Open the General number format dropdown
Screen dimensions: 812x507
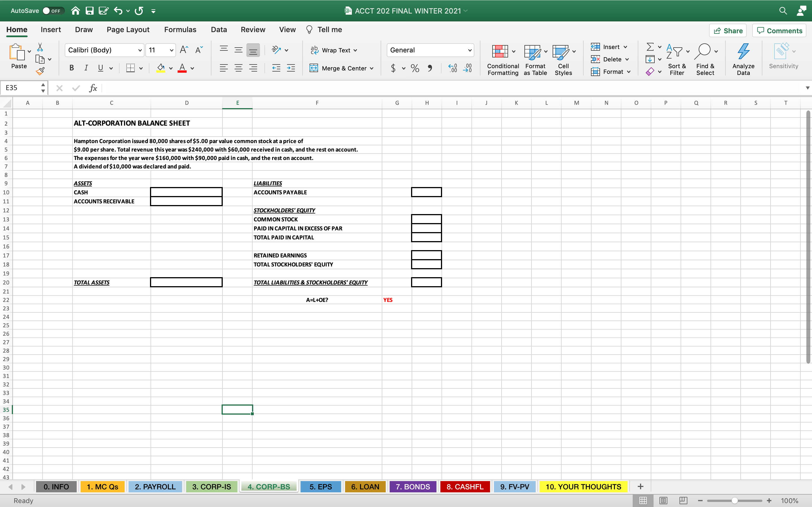tap(469, 50)
